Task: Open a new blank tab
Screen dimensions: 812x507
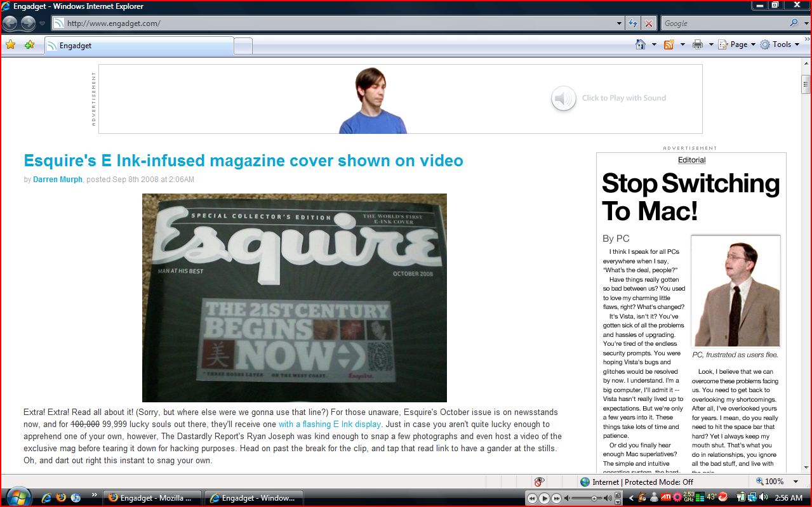Action: click(243, 46)
